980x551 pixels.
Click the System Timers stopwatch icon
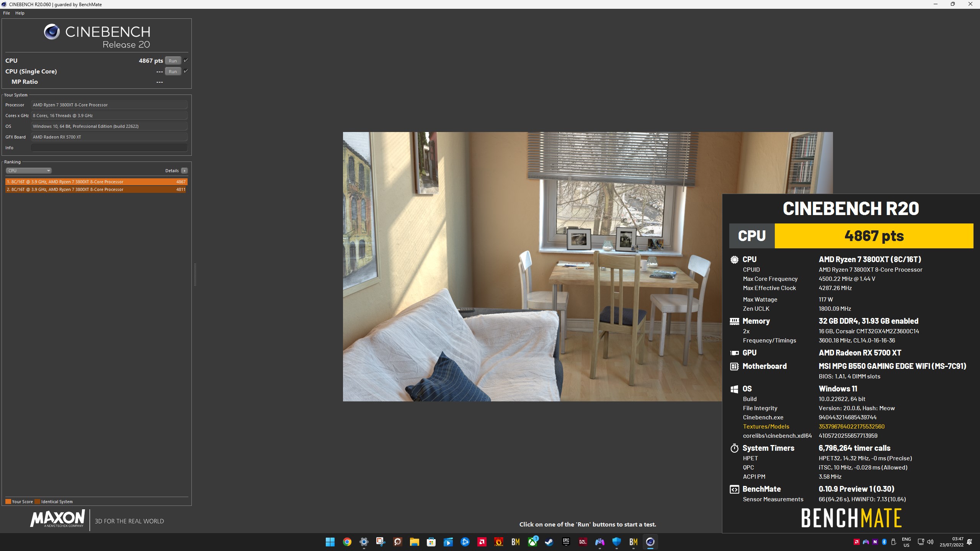(734, 448)
